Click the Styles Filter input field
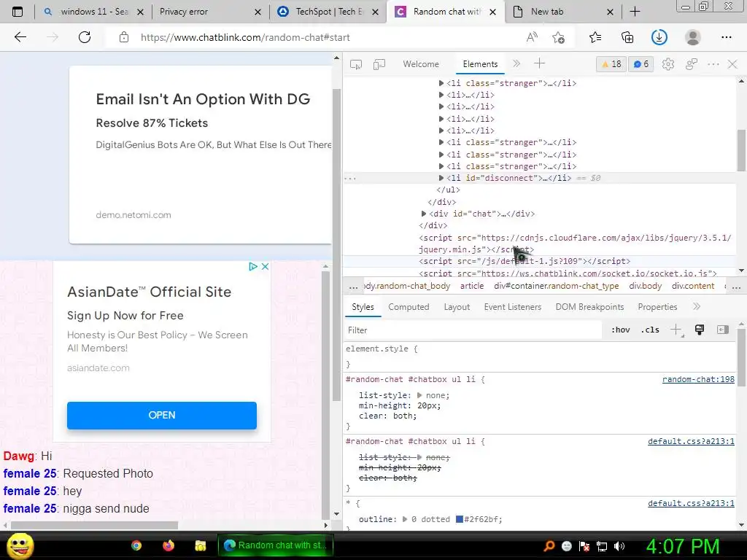This screenshot has height=560, width=747. (473, 330)
